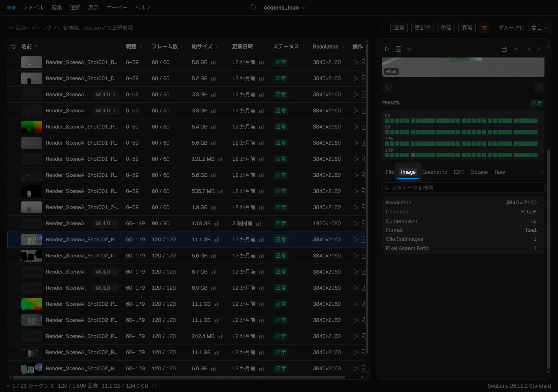Go to previous sequence with up chevron

pyautogui.click(x=516, y=49)
